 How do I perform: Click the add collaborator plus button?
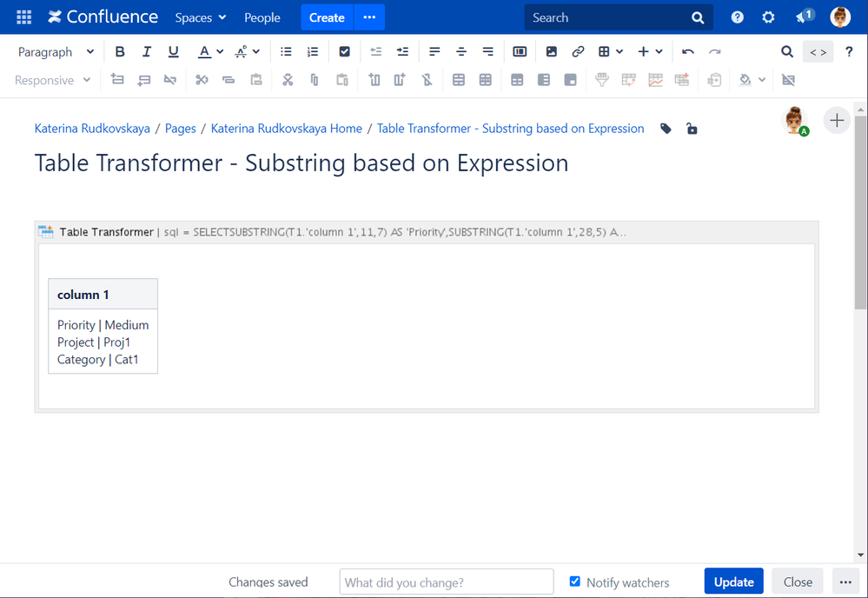point(837,120)
